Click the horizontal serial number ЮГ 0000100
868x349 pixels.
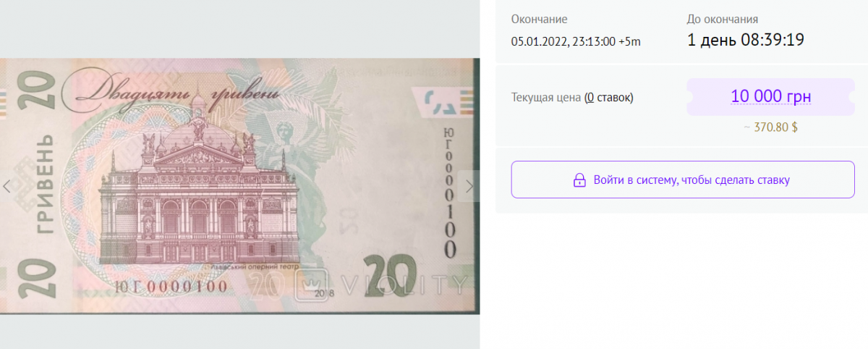pyautogui.click(x=171, y=286)
